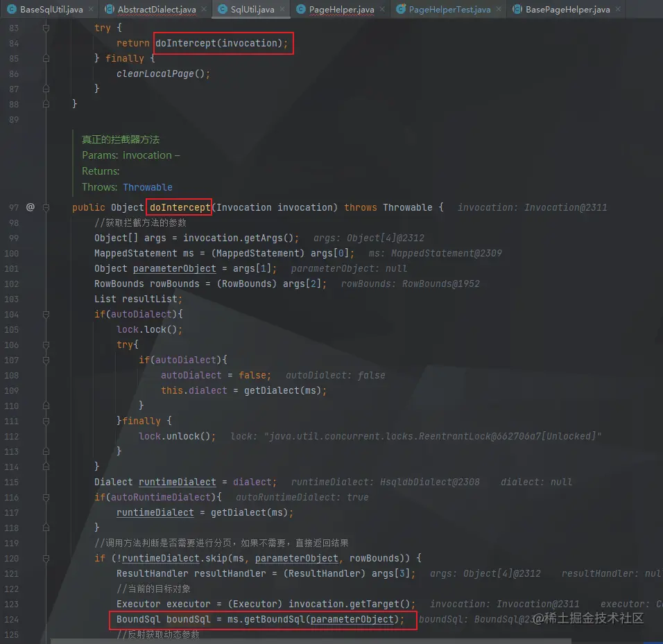663x644 pixels.
Task: Collapse the inner if(autoDialect) at line 107
Action: tap(46, 360)
